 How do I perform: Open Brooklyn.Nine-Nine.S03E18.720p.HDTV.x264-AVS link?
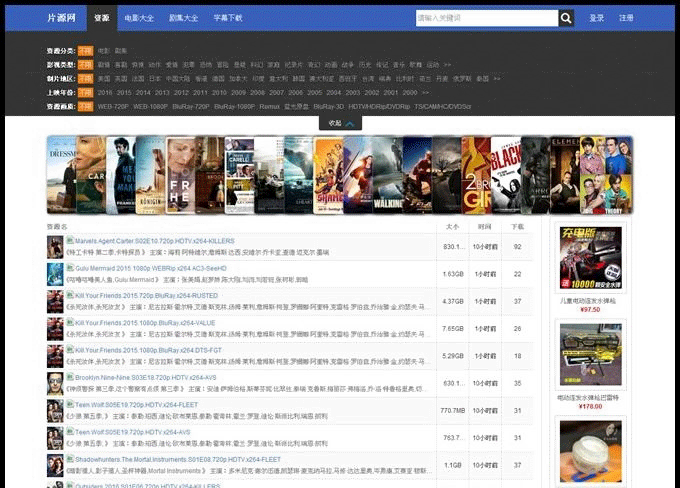[x=146, y=377]
